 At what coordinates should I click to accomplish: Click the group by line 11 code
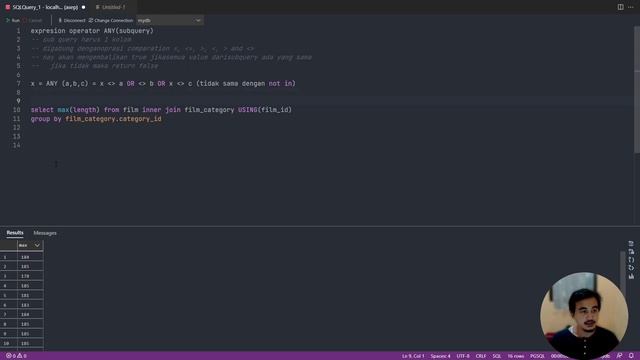(96, 119)
